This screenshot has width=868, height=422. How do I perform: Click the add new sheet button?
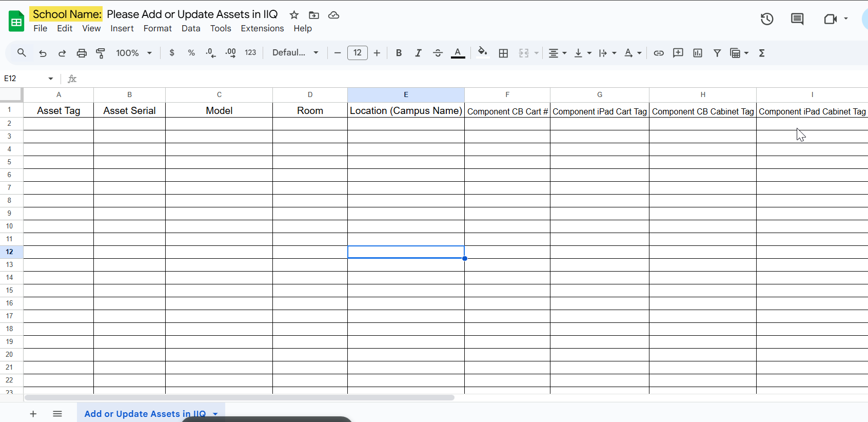[33, 414]
